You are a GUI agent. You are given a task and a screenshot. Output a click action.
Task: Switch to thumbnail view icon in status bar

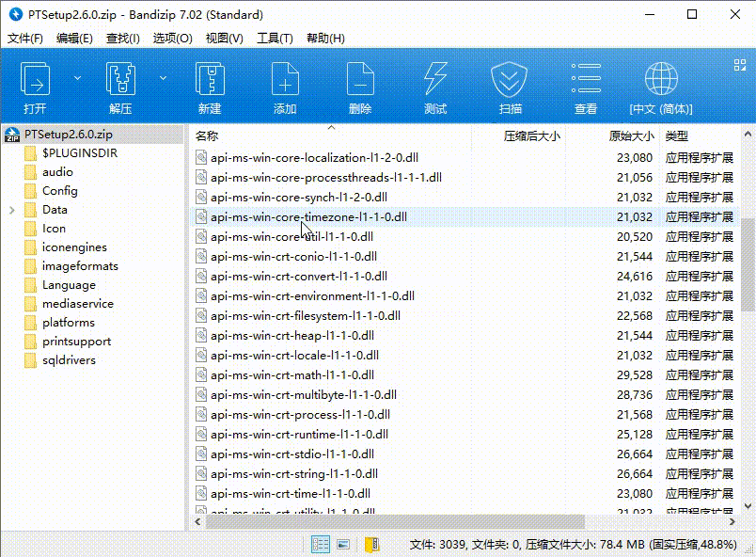pyautogui.click(x=343, y=545)
